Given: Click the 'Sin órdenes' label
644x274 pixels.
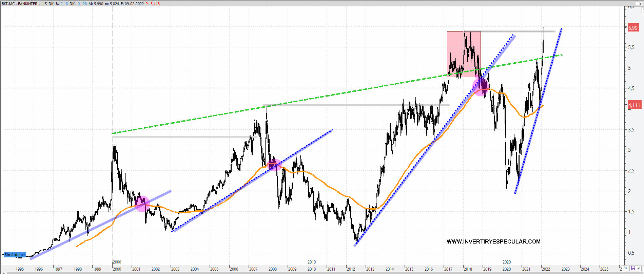Looking at the screenshot, I should point(15,255).
